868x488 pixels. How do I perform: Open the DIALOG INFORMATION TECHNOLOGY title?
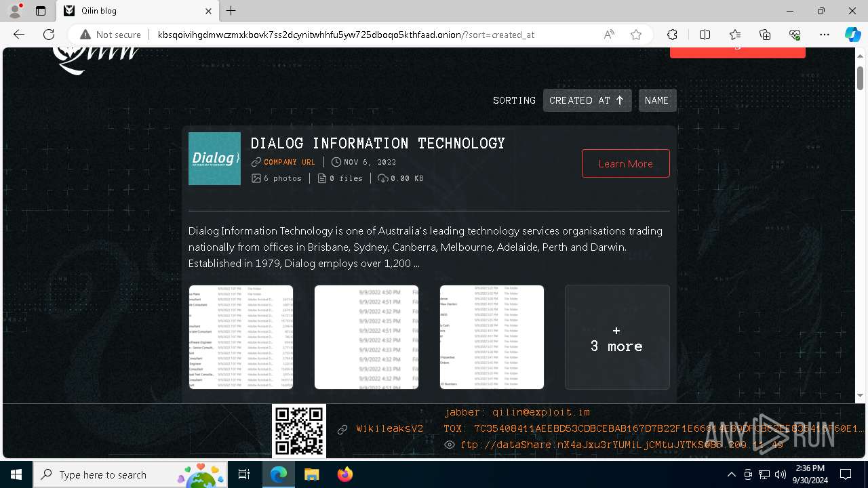[378, 143]
